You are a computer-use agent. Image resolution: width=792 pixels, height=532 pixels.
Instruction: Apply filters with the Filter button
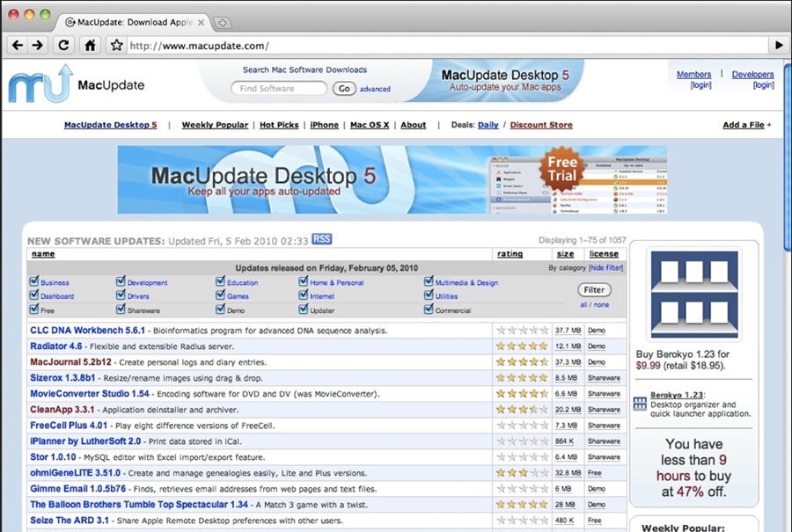[593, 288]
